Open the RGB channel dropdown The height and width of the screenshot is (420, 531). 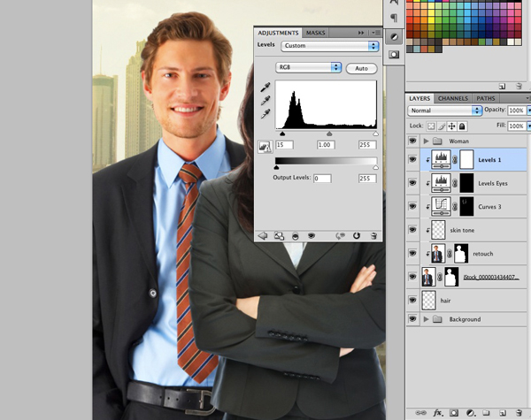309,67
